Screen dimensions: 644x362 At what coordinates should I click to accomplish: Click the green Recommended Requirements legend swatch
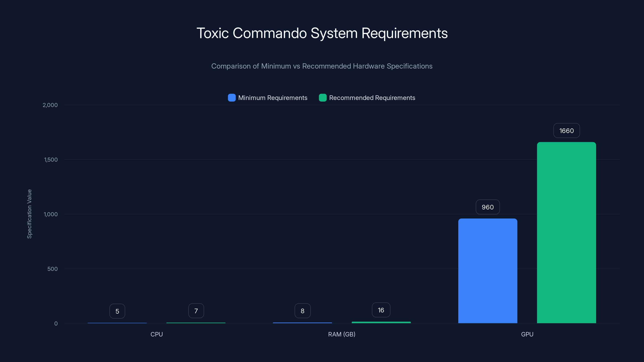[x=322, y=98]
